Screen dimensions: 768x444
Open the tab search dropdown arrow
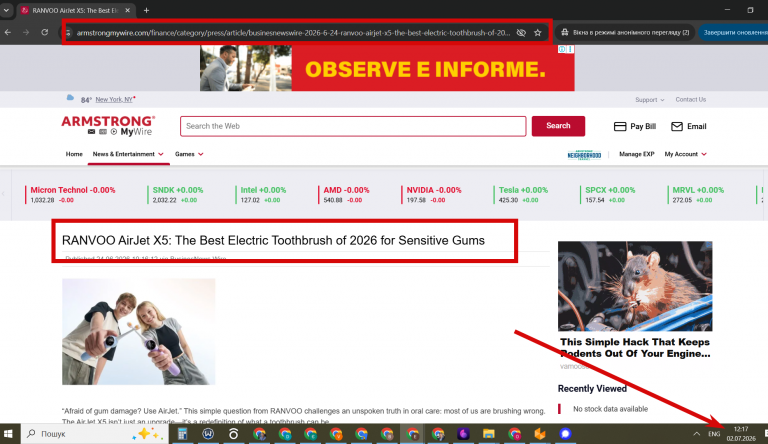click(x=6, y=10)
